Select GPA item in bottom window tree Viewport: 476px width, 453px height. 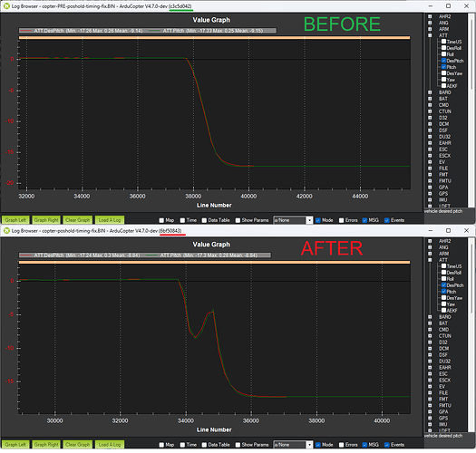click(443, 411)
